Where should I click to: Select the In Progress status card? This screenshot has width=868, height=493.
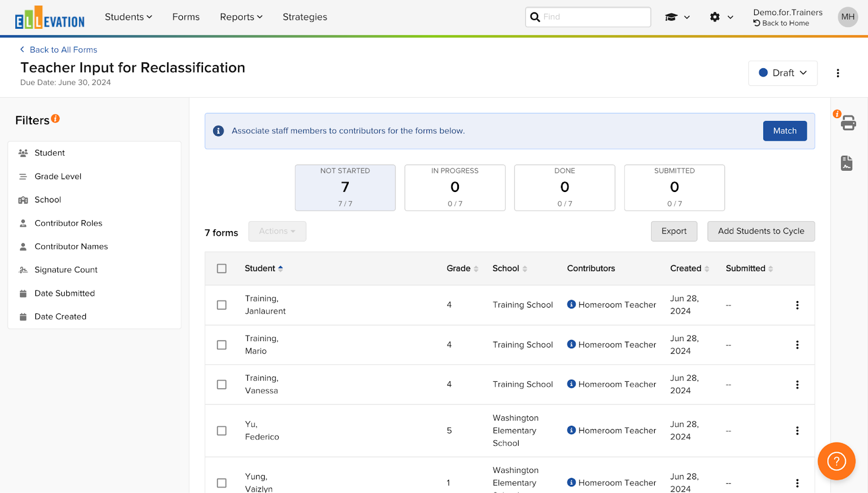tap(455, 188)
